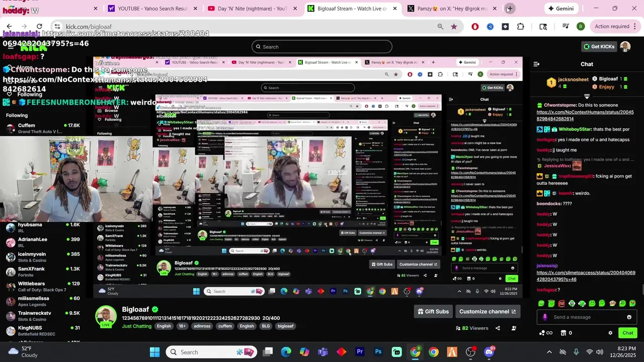Open Customize channel link button
This screenshot has width=644, height=362.
coord(488,311)
